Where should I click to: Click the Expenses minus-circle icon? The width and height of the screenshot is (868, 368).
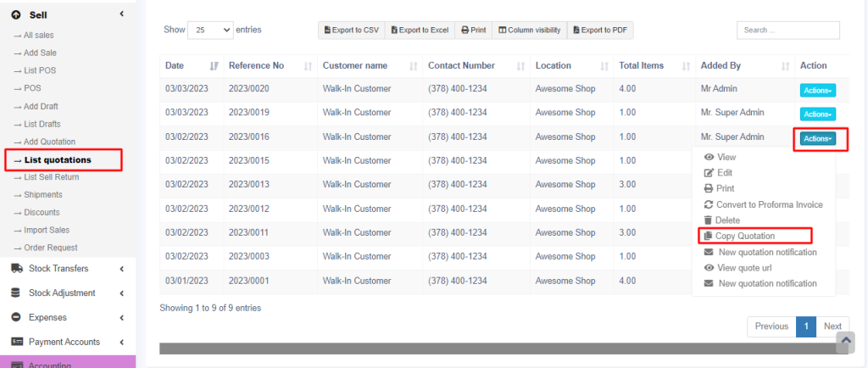[16, 317]
